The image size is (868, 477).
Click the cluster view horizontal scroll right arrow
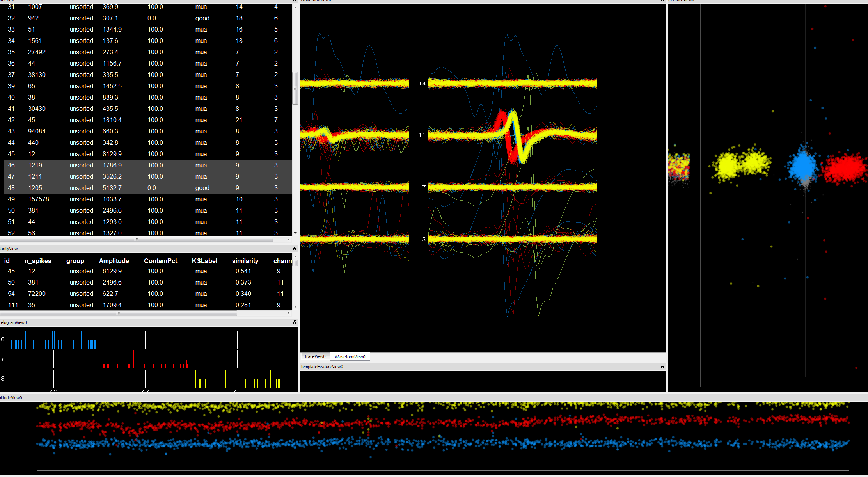pyautogui.click(x=288, y=239)
